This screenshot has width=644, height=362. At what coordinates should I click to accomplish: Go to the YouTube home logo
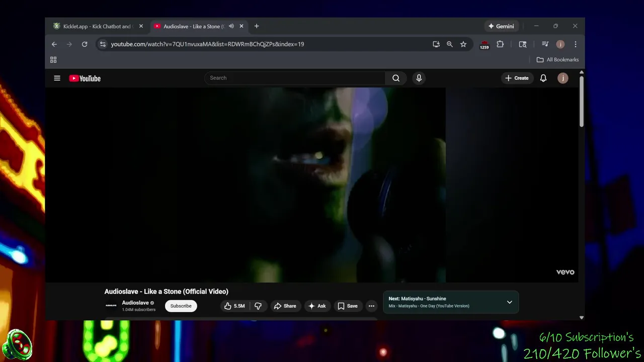(85, 78)
